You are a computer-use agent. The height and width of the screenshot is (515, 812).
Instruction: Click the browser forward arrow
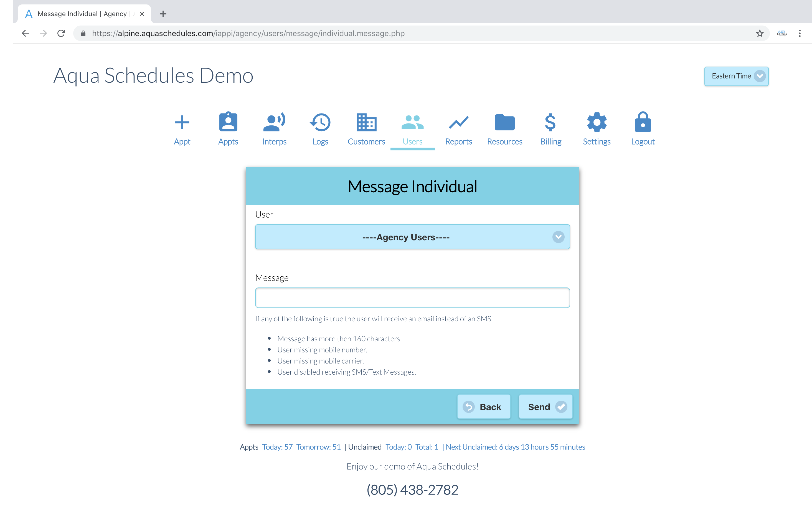43,33
